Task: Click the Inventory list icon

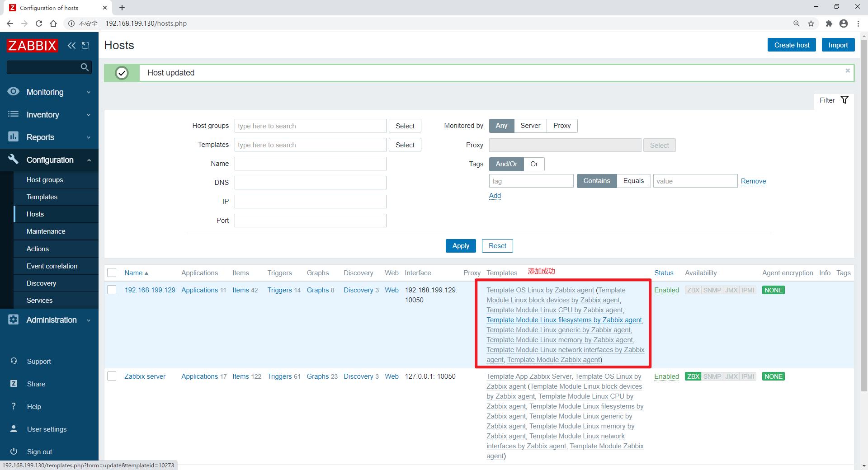Action: [14, 114]
